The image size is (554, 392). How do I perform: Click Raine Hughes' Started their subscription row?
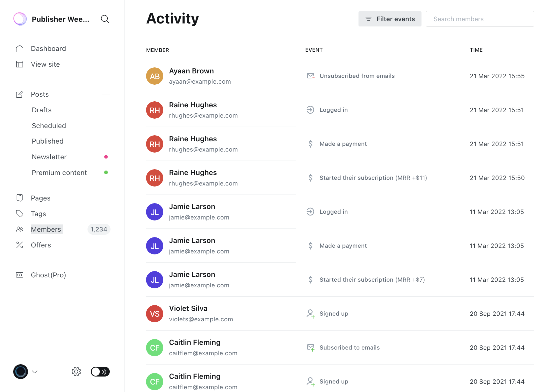point(340,178)
